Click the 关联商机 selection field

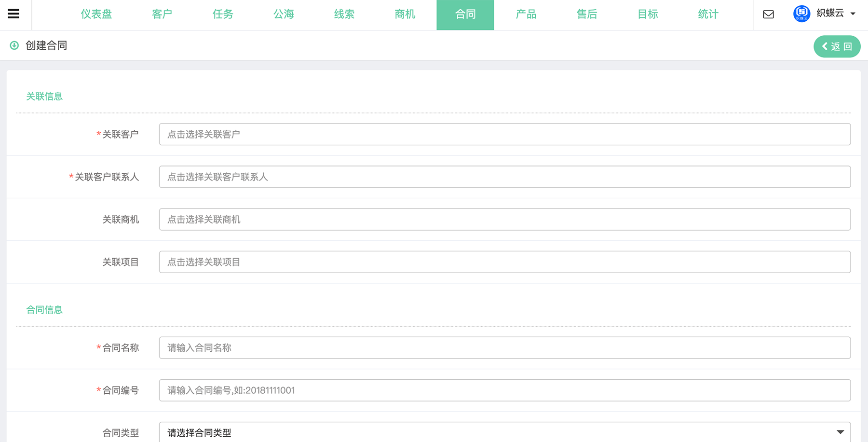point(504,219)
